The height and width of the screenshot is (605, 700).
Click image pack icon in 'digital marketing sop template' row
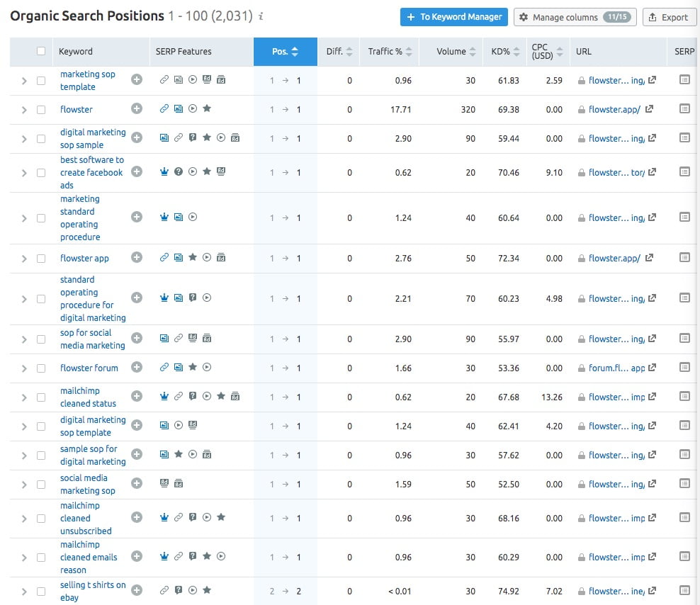(164, 425)
